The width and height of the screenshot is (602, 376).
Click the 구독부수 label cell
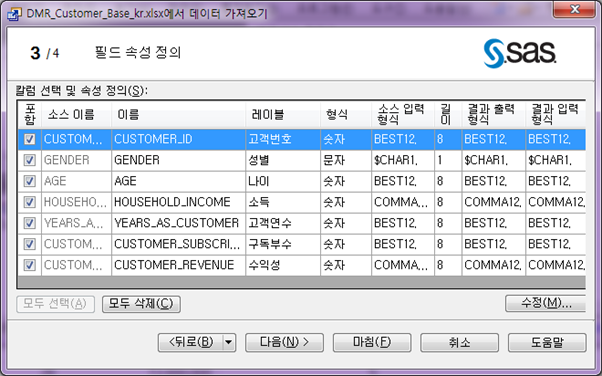(283, 244)
